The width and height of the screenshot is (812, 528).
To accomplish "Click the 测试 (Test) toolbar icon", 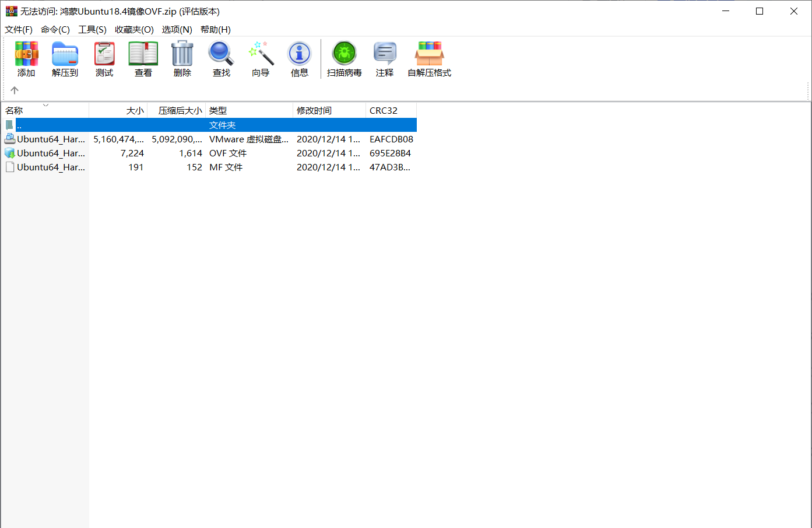I will pos(104,54).
